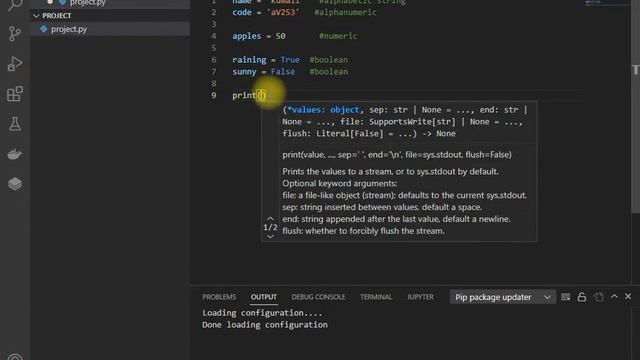Viewport: 640px width, 360px height.
Task: Show next signature in the hint popup
Action: point(270,236)
